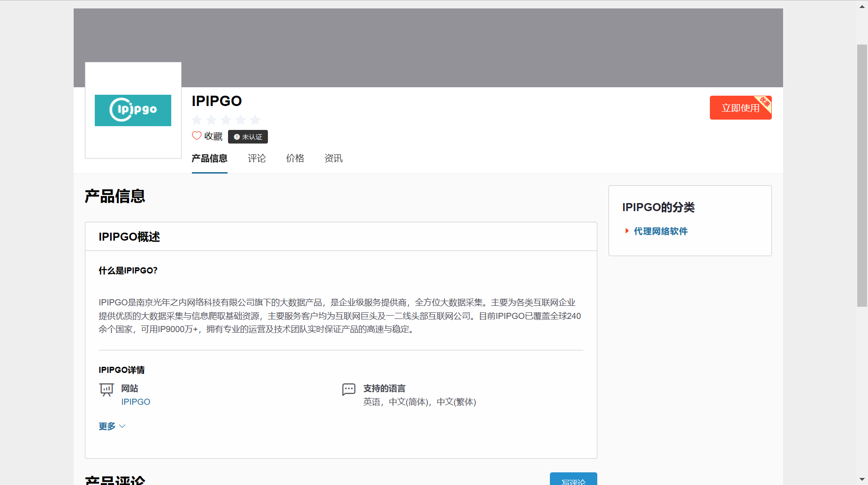The image size is (868, 485).
Task: Click the fourth rating star
Action: tap(241, 120)
